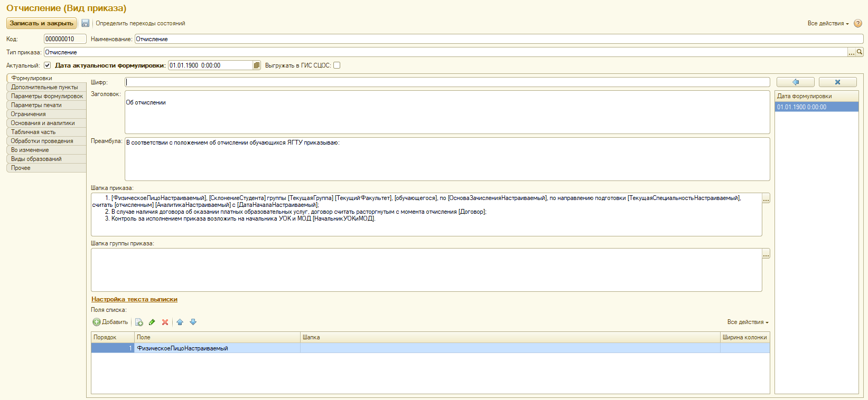
Task: Toggle the Актуальный checkbox
Action: tap(47, 65)
